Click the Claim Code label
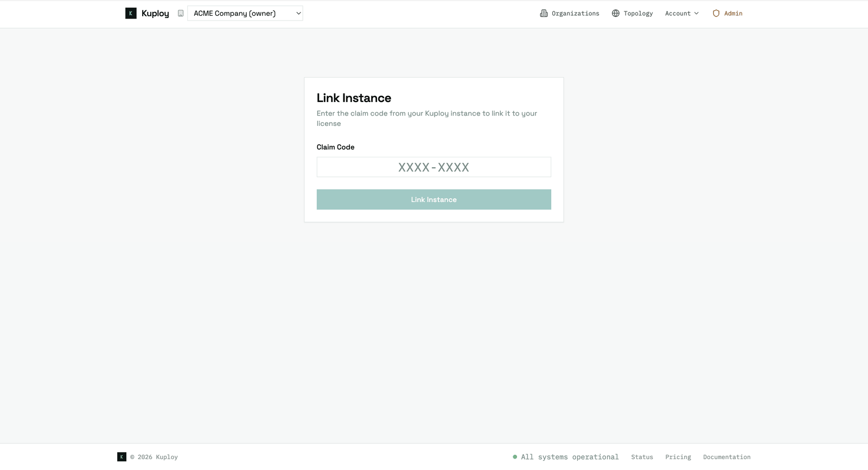The height and width of the screenshot is (470, 868). 335,147
